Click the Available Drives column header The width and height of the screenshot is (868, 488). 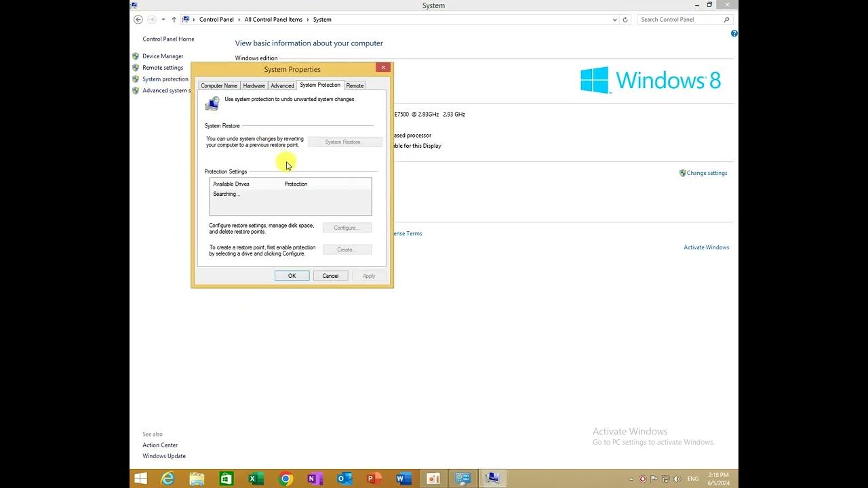[x=231, y=184]
